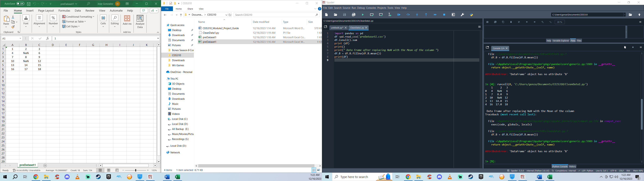Run the current file in Spyder
The image size is (644, 181).
point(363,15)
